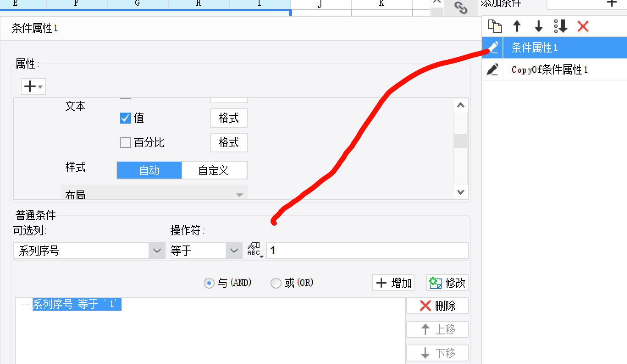Click the 条件属性1 name field
The image size is (627, 364).
tap(240, 28)
